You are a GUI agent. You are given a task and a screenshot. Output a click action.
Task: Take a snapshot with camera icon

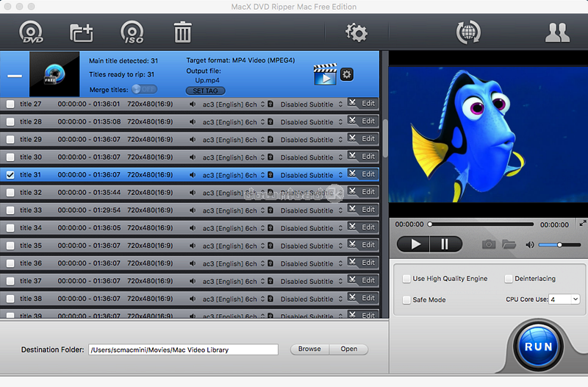click(489, 244)
